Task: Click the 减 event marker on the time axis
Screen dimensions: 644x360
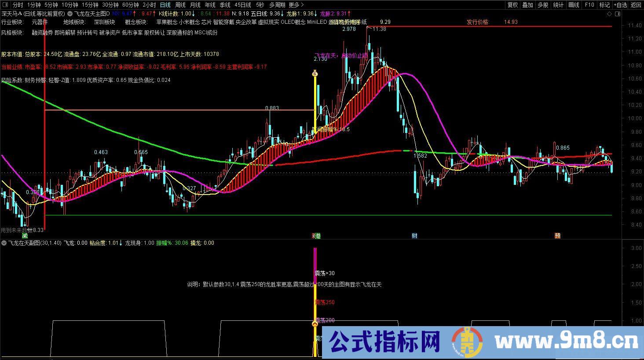Action: pyautogui.click(x=25, y=236)
